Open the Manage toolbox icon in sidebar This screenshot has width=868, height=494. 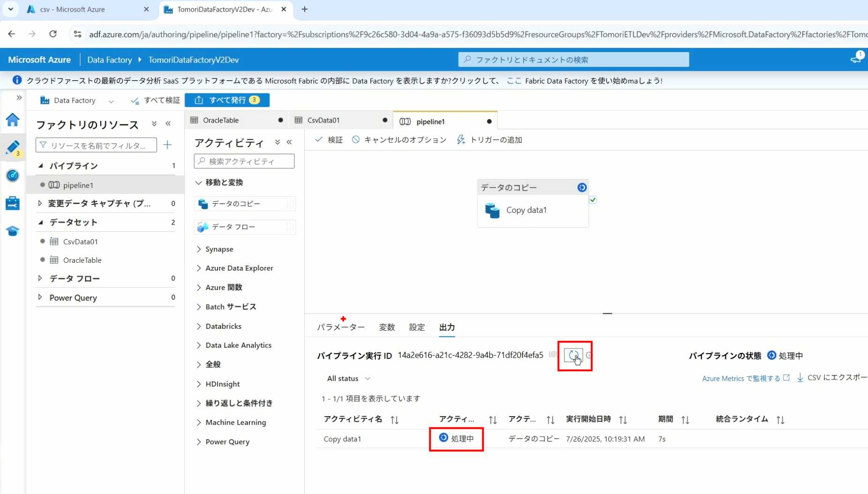(13, 203)
